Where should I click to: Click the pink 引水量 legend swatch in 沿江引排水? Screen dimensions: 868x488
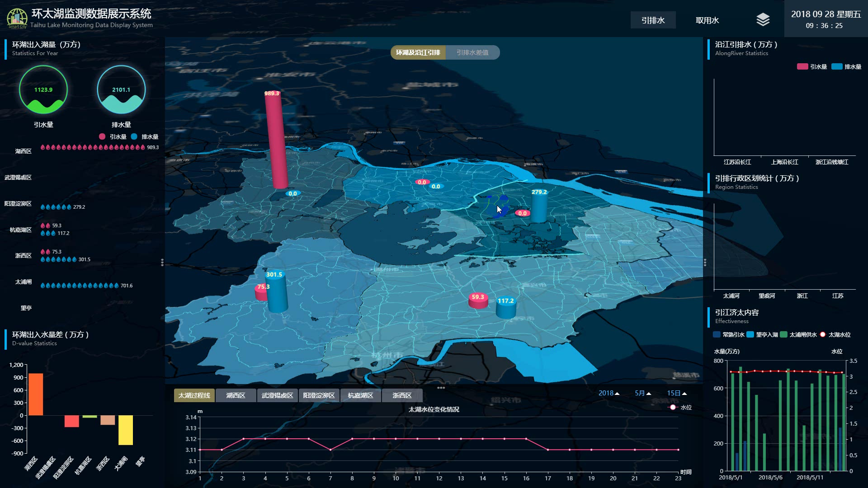(x=802, y=67)
